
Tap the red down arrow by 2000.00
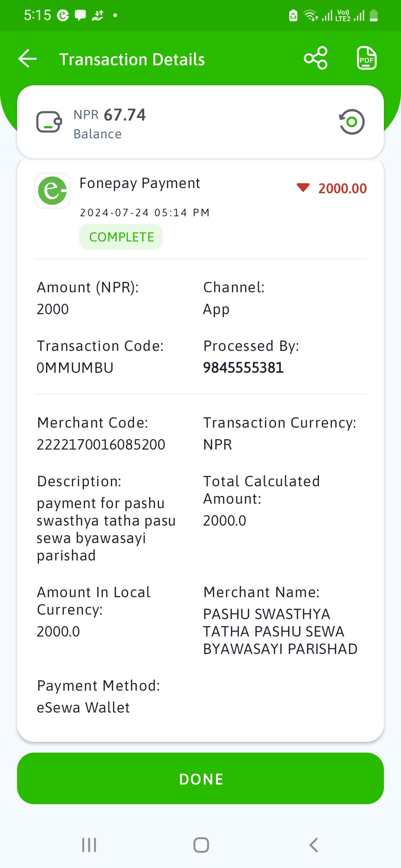pyautogui.click(x=303, y=188)
